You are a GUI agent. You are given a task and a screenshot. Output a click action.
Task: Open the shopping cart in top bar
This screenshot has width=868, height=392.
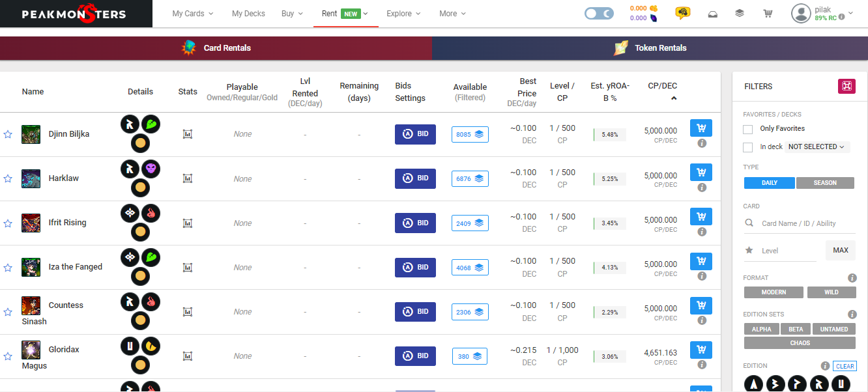768,13
